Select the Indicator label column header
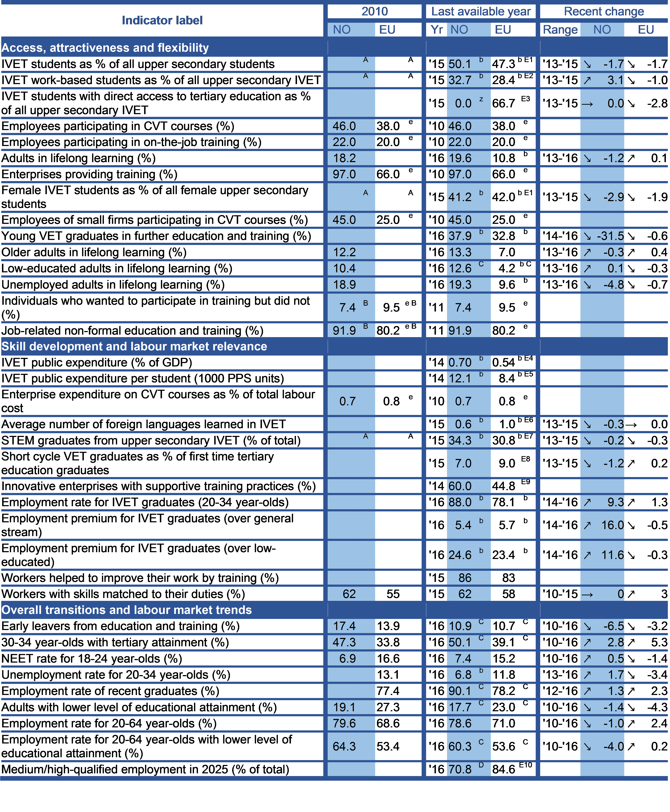 162,20
